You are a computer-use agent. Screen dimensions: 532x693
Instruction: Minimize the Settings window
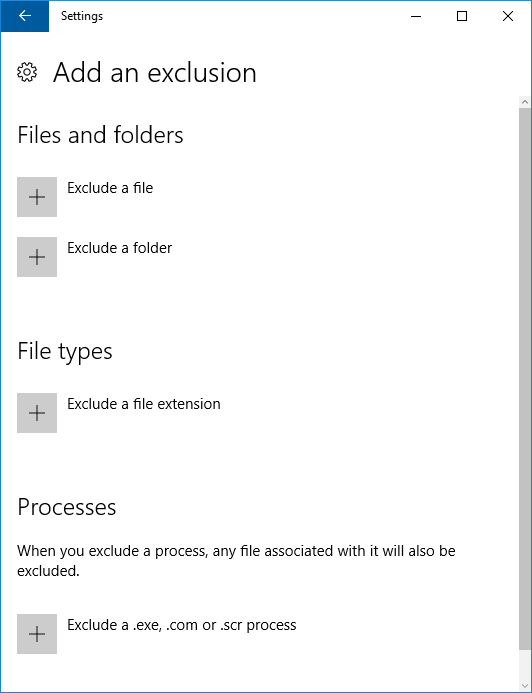tap(416, 16)
